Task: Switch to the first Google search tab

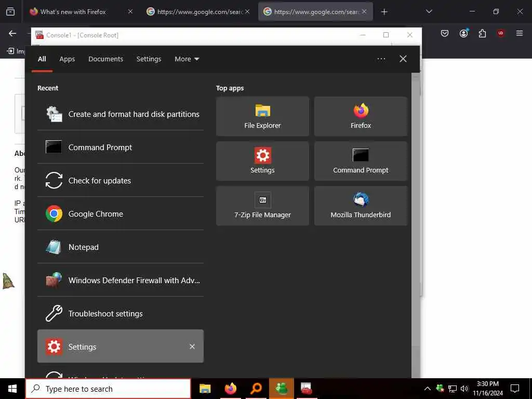Action: coord(196,11)
